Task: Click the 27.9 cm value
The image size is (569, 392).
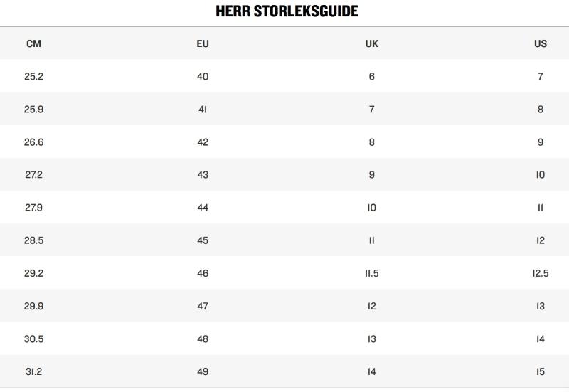Action: [33, 208]
